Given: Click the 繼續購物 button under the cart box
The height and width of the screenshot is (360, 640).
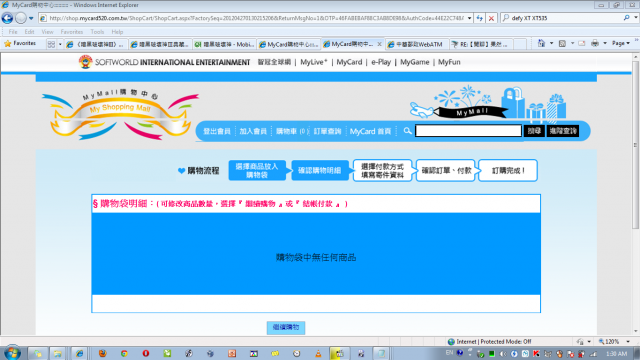Looking at the screenshot, I should [286, 327].
